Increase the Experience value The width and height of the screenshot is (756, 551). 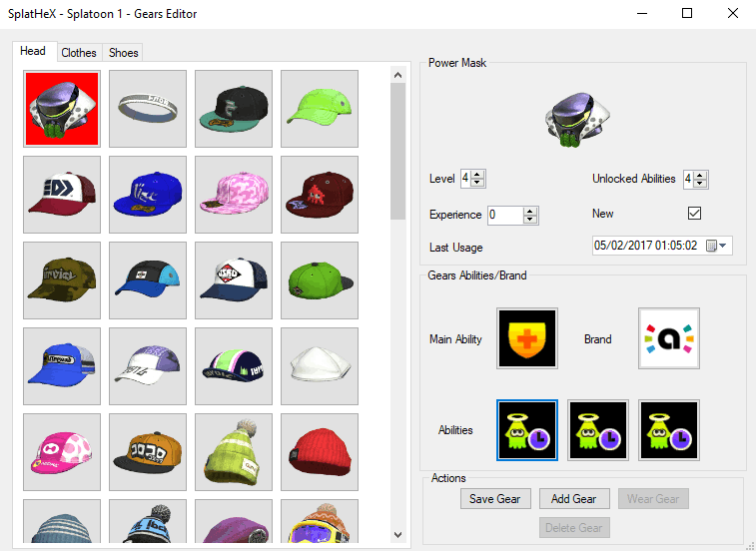pos(530,212)
